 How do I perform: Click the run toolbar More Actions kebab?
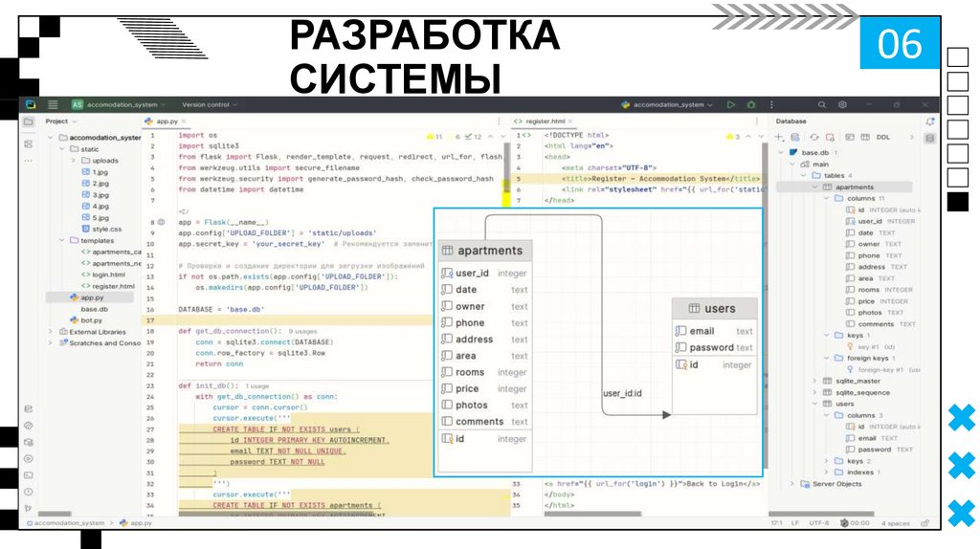tap(772, 105)
